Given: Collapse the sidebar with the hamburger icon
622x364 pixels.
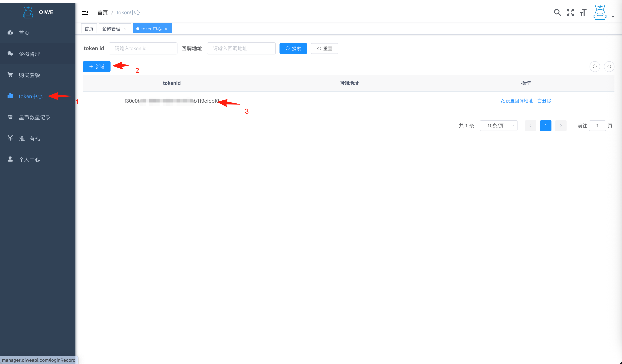Looking at the screenshot, I should click(85, 12).
